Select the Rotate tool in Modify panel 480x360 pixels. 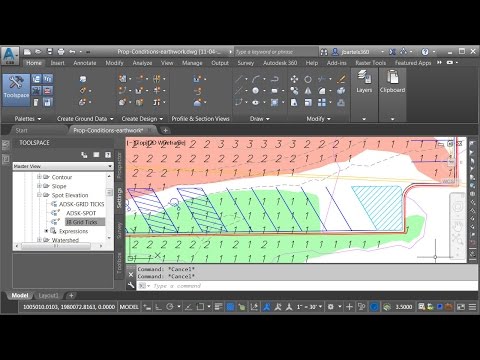pos(308,79)
